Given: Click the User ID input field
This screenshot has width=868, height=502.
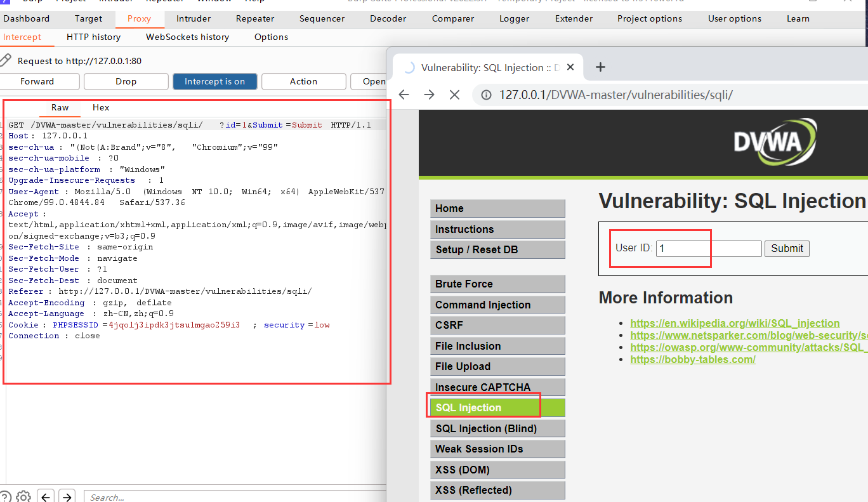Looking at the screenshot, I should click(709, 249).
